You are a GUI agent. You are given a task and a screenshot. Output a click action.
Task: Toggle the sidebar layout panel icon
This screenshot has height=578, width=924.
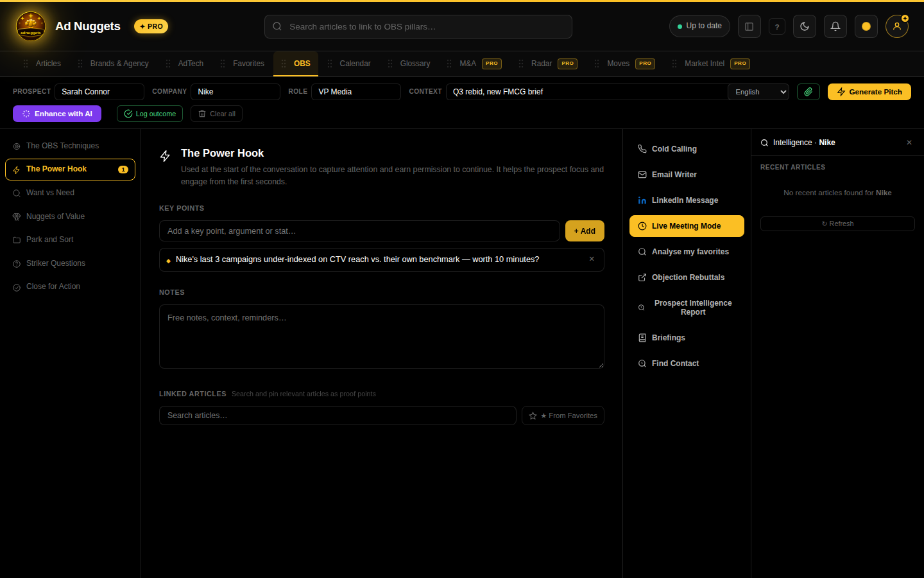(749, 26)
